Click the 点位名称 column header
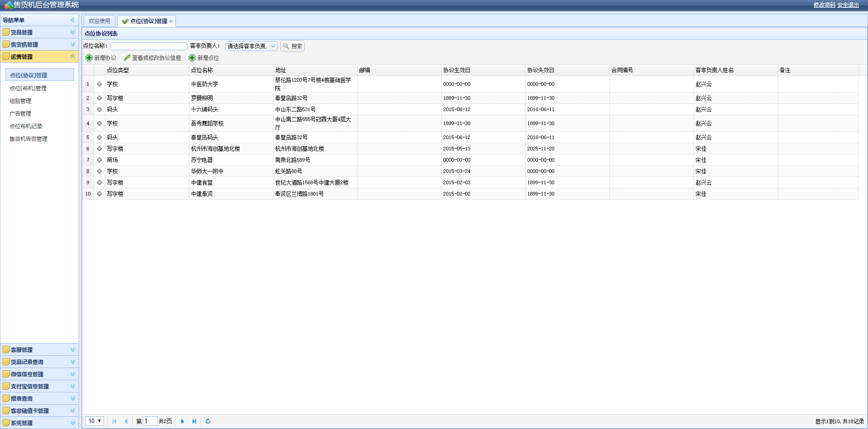The height and width of the screenshot is (429, 868). [231, 70]
